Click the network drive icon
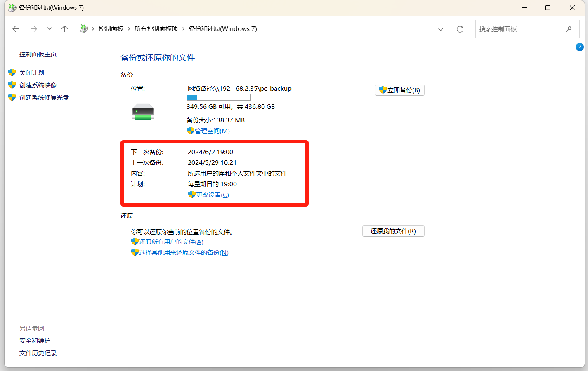 (x=143, y=112)
